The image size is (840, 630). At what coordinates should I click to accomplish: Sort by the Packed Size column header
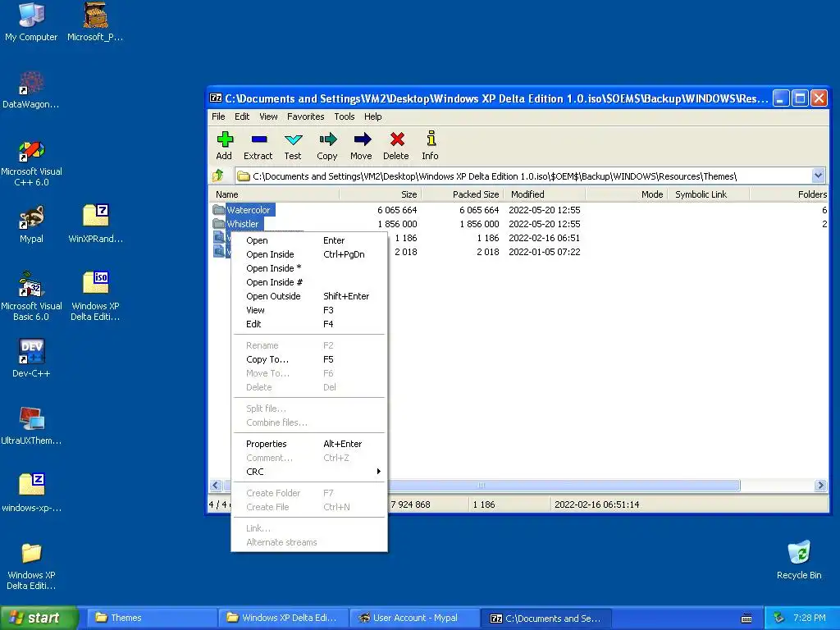[x=463, y=194]
